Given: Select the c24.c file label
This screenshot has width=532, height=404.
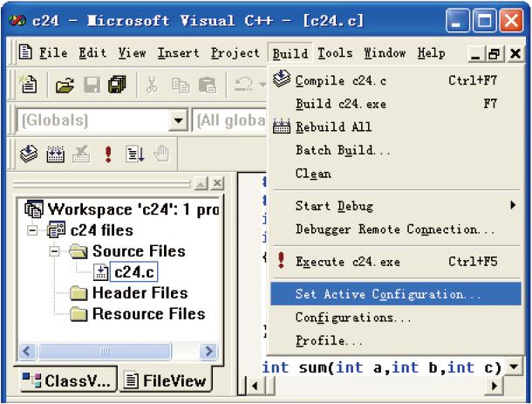Looking at the screenshot, I should pyautogui.click(x=134, y=272).
